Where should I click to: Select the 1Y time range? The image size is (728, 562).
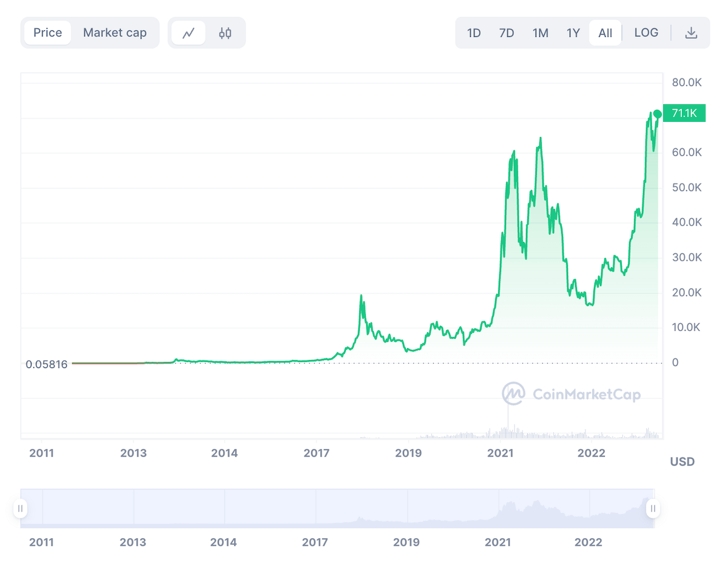(573, 33)
